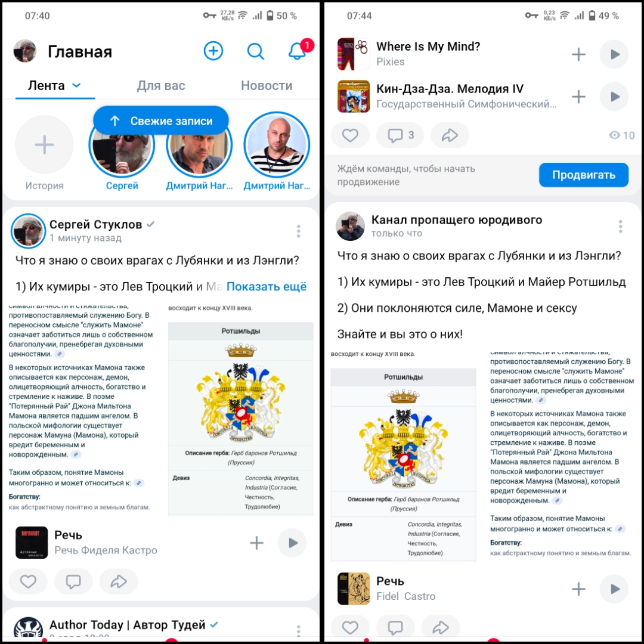This screenshot has height=644, width=644.
Task: Like the Канал пропащего юродивого post
Action: pyautogui.click(x=350, y=627)
